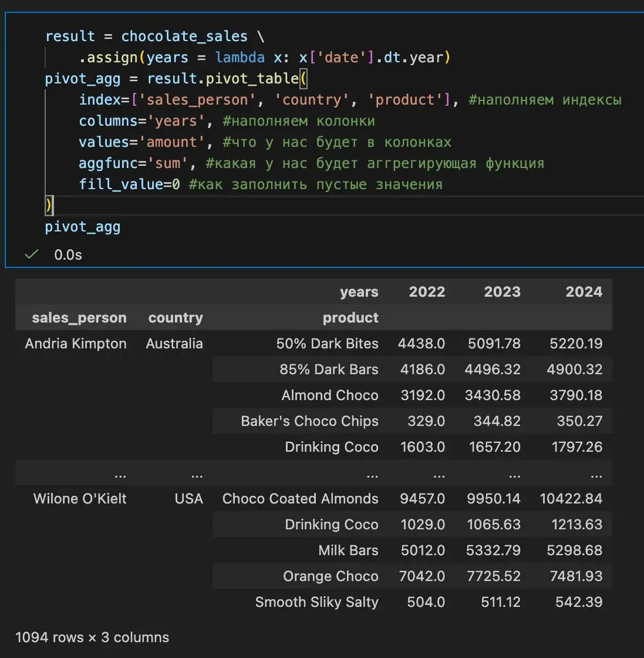This screenshot has width=644, height=658.
Task: Select the 'Milk Bars' row label
Action: [348, 550]
